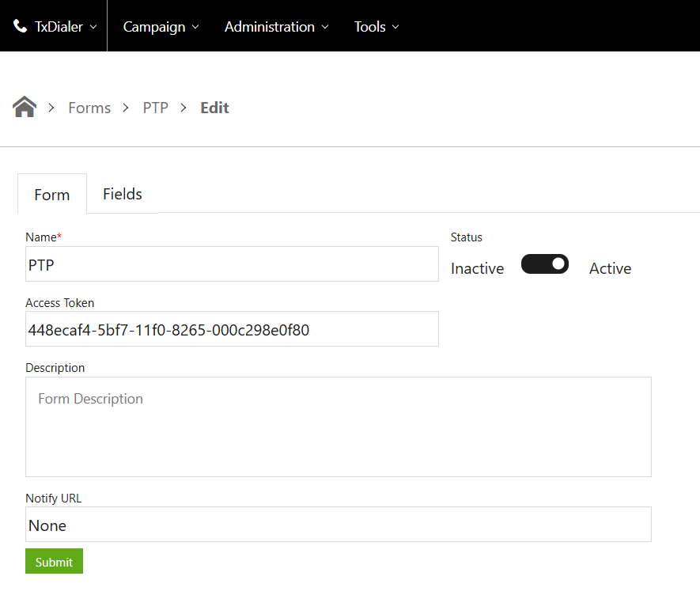Click the Notify URL input field
Viewport: 700px width, 599px height.
[338, 525]
